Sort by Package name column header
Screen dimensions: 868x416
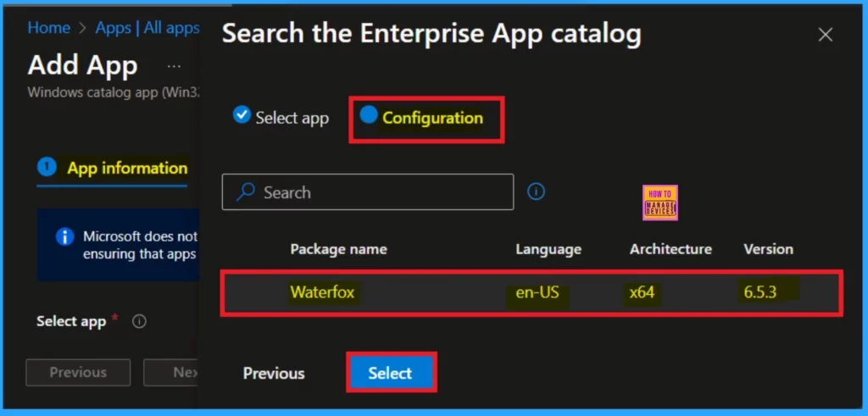339,249
